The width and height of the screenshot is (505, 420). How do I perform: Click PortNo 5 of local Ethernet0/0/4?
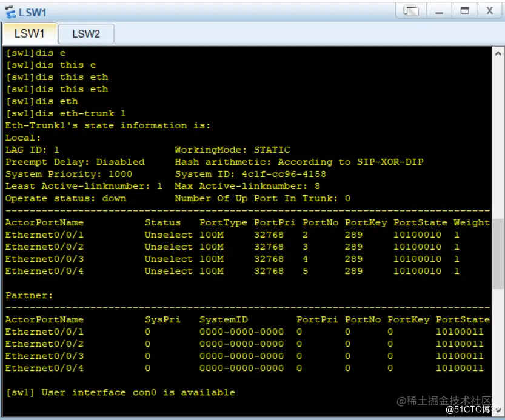(306, 271)
